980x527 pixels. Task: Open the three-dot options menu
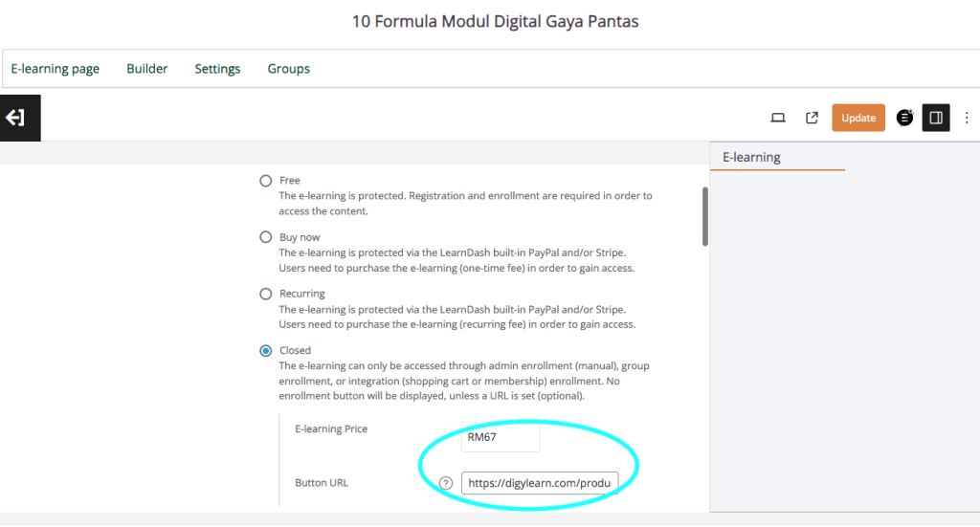(x=966, y=118)
